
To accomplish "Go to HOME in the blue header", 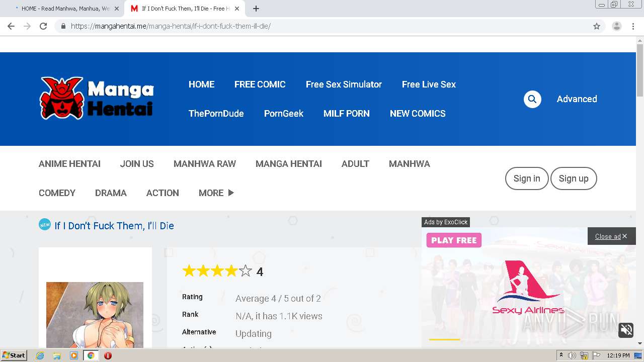I will point(201,84).
